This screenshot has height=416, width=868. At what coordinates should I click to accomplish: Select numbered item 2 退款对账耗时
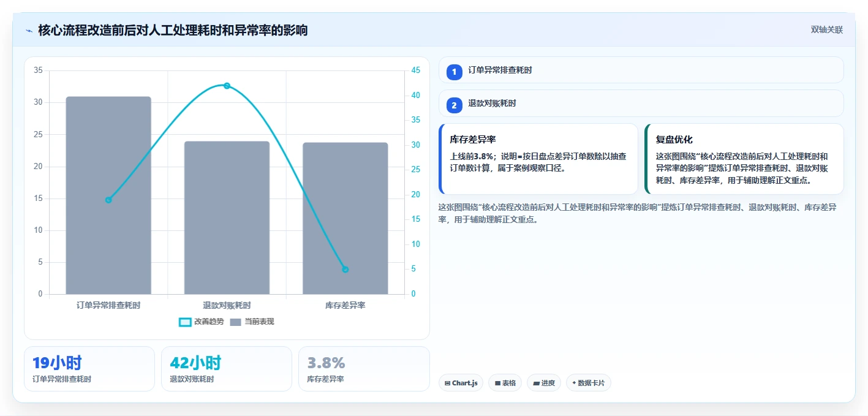coord(641,104)
